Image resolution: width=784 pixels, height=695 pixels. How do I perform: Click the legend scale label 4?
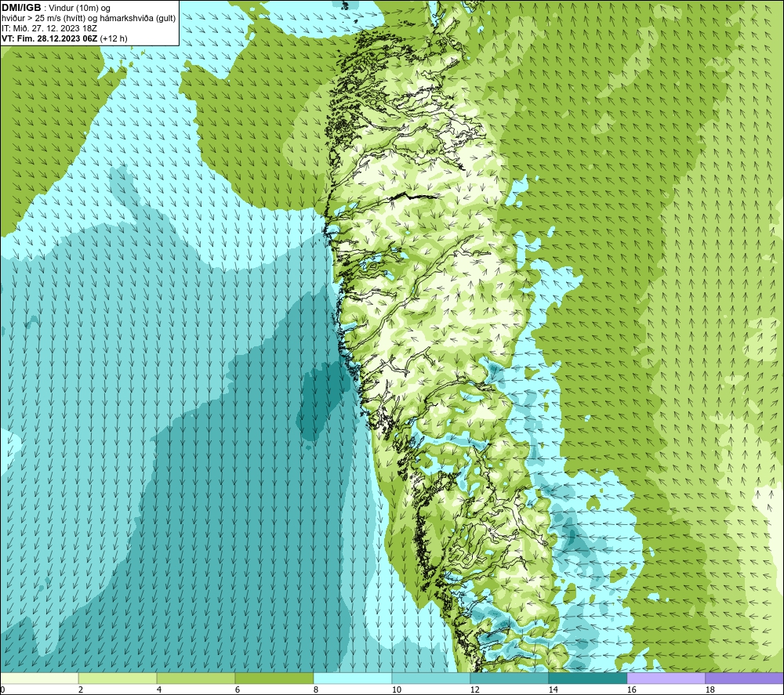pyautogui.click(x=159, y=690)
